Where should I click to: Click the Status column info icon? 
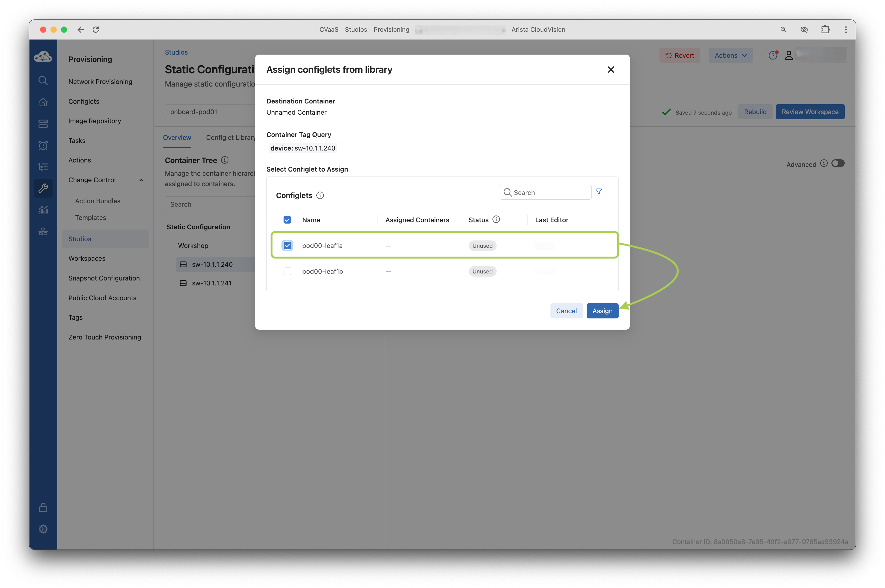point(496,219)
